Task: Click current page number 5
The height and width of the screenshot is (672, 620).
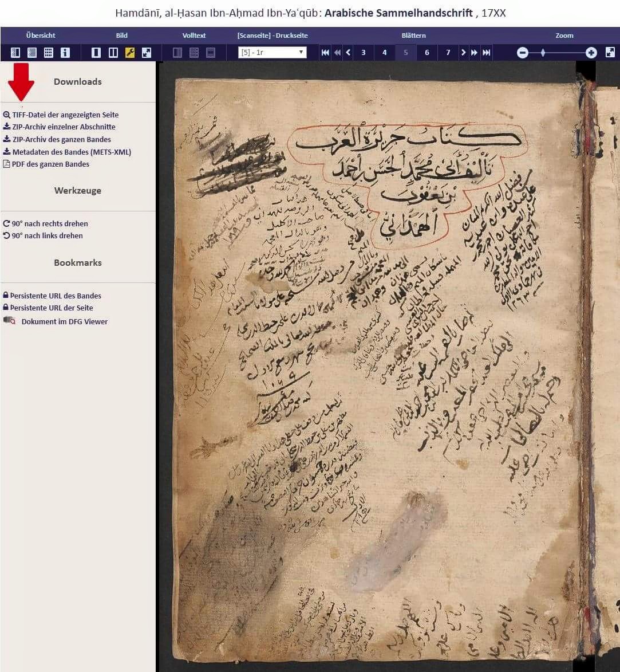Action: coord(405,52)
